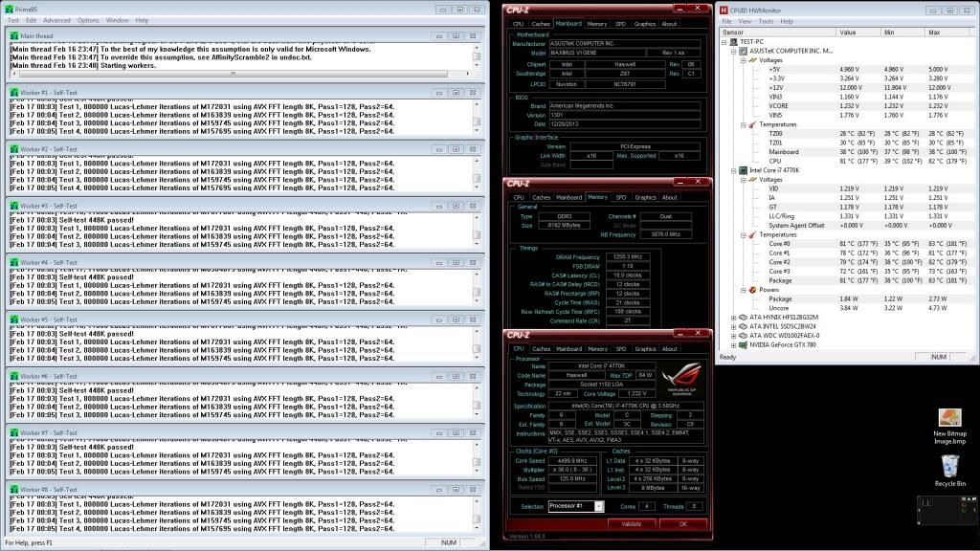Expand the ATA WDC WD1002FAEX-0 drive node
This screenshot has height=551, width=980.
tap(733, 336)
